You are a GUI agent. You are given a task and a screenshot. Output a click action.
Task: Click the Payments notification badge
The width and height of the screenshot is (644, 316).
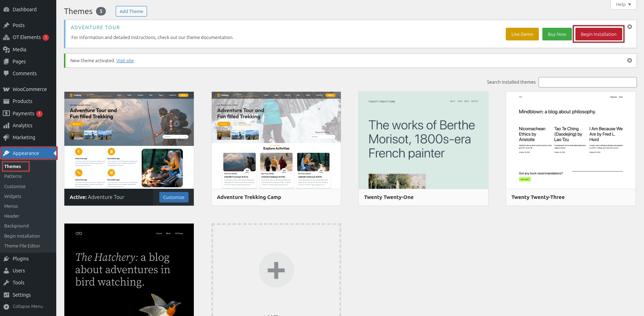point(39,114)
